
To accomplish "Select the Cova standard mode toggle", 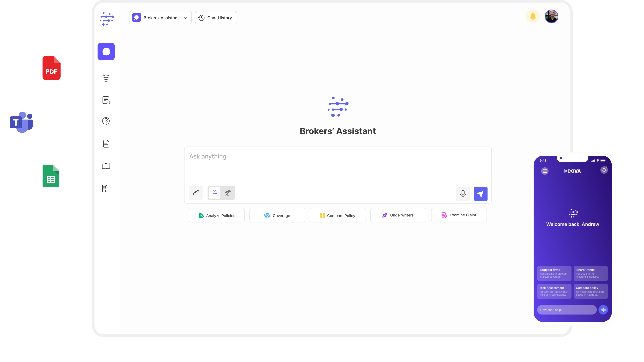I will [x=215, y=193].
